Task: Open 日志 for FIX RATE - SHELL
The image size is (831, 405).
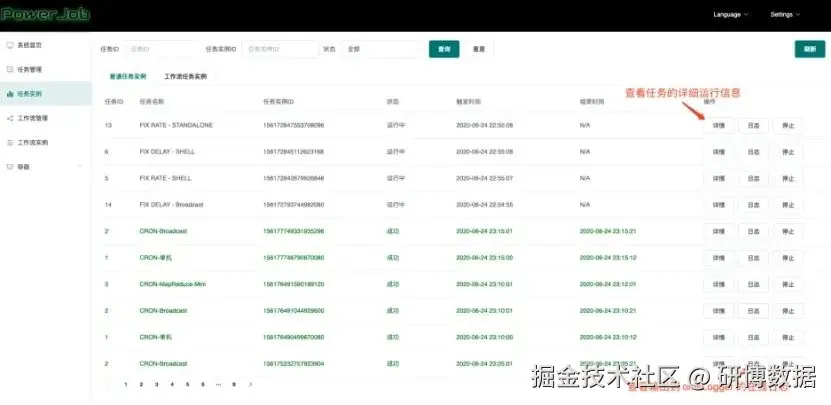Action: [x=753, y=179]
